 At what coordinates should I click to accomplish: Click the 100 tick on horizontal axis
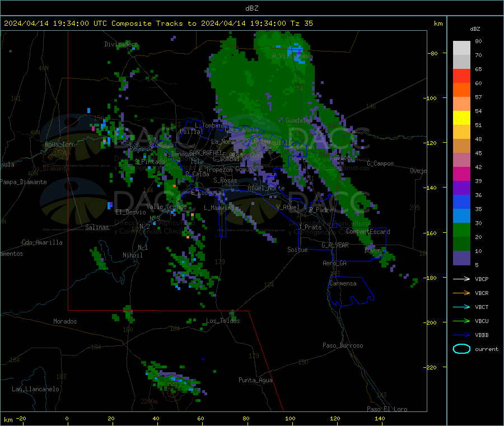click(x=290, y=418)
